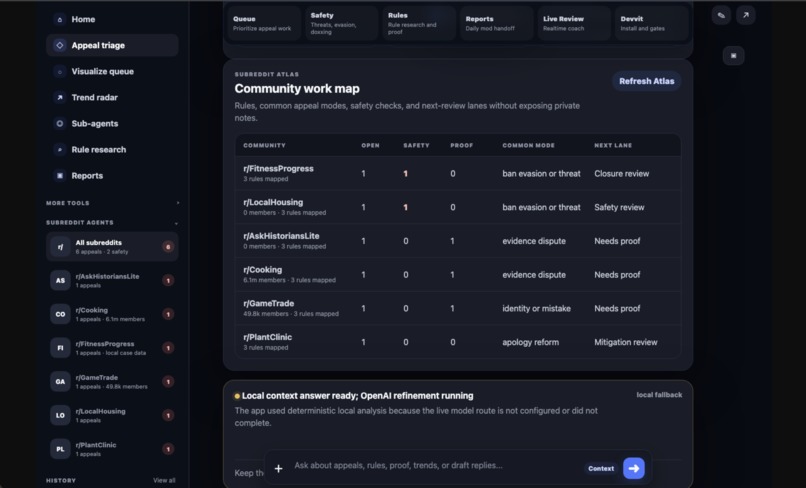Select the GA avatar for r/GameTrade
Image resolution: width=806 pixels, height=488 pixels.
(x=60, y=382)
